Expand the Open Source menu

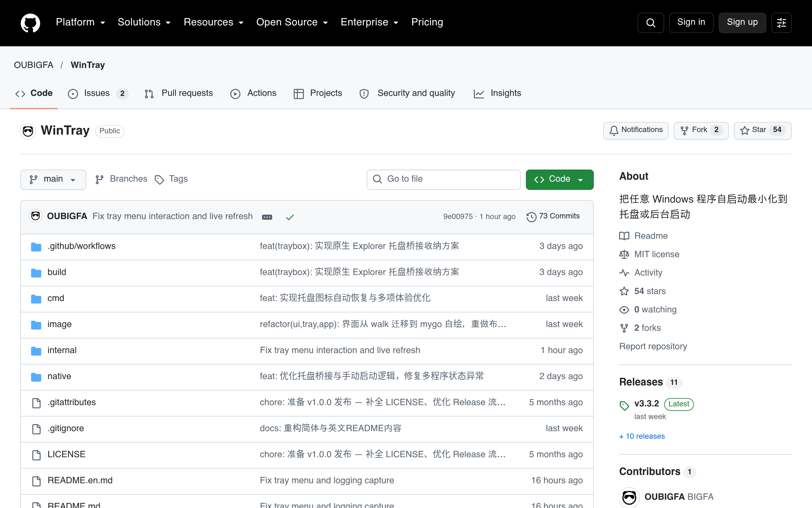(292, 22)
